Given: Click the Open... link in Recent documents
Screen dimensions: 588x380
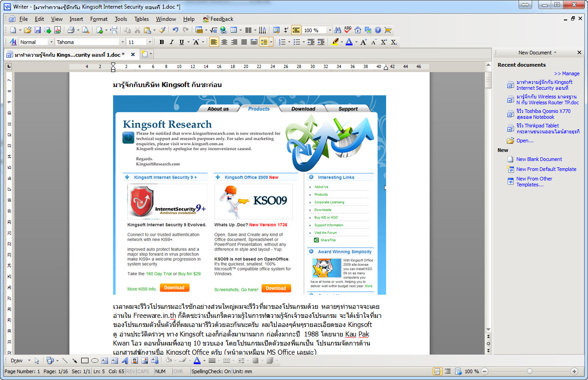Looking at the screenshot, I should tap(525, 141).
